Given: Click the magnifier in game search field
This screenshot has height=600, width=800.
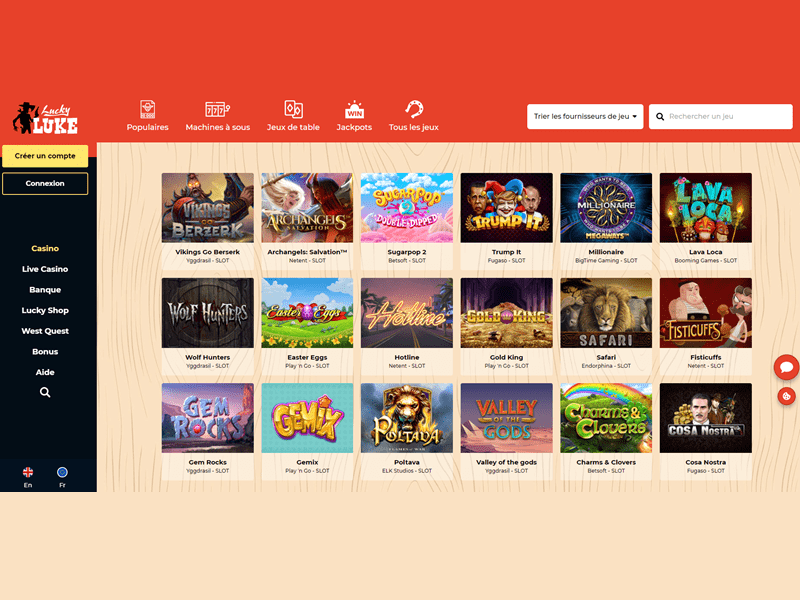Looking at the screenshot, I should coord(660,117).
